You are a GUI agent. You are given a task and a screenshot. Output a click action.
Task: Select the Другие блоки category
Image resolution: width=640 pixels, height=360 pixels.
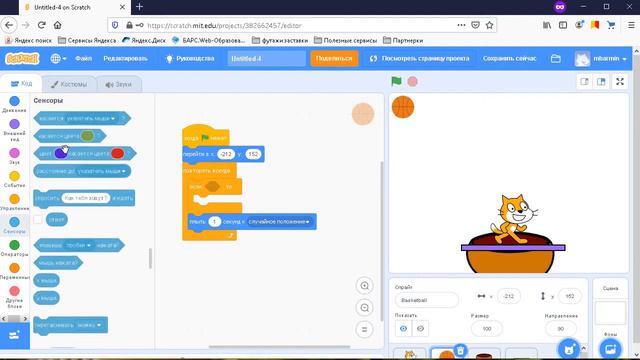click(14, 297)
